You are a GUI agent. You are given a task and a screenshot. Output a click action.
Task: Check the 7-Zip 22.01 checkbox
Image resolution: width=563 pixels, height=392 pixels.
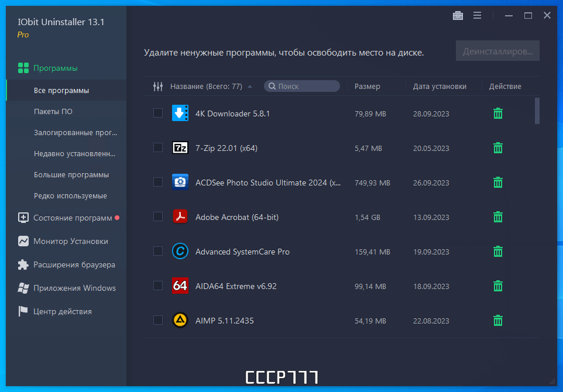pos(158,147)
